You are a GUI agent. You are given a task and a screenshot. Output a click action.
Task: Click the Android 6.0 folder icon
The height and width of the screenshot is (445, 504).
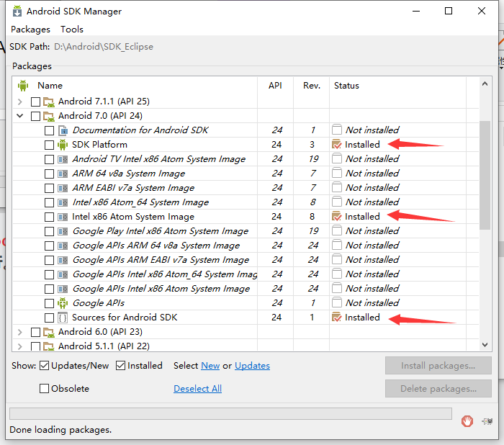[49, 332]
